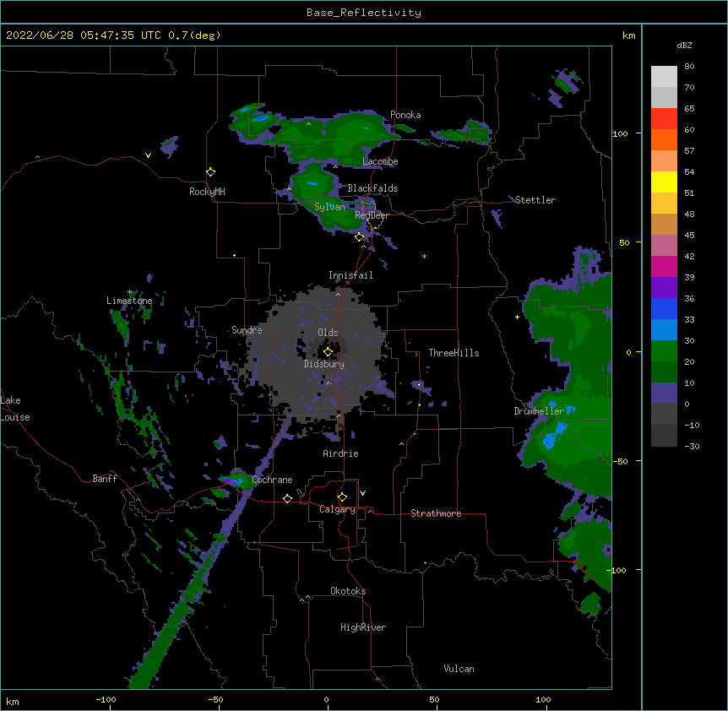Screen dimensions: 728x711
Task: Click the Sundre town label
Action: click(x=247, y=330)
